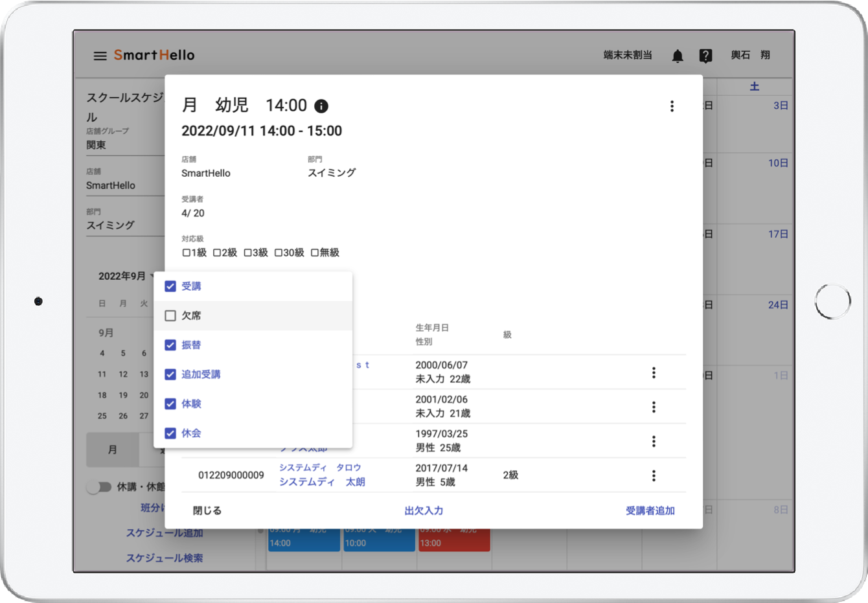Select day 5 in the mini calendar
This screenshot has height=603, width=868.
click(x=123, y=354)
